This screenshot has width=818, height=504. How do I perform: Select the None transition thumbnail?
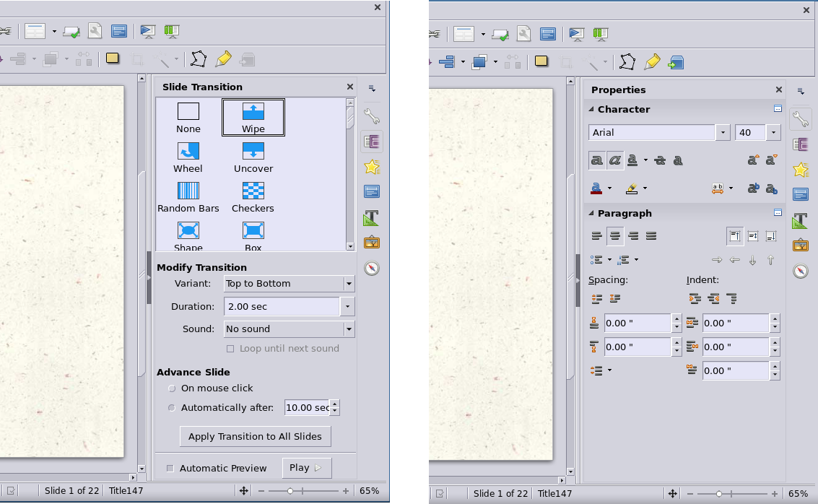click(x=188, y=118)
